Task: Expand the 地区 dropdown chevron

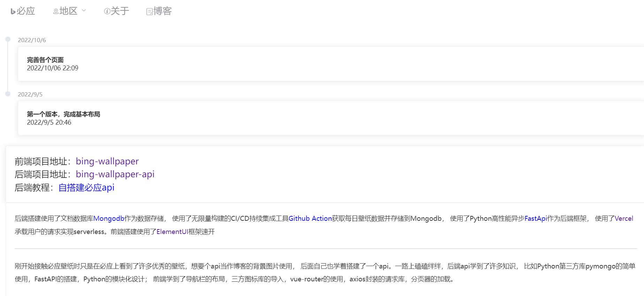Action: coord(84,11)
